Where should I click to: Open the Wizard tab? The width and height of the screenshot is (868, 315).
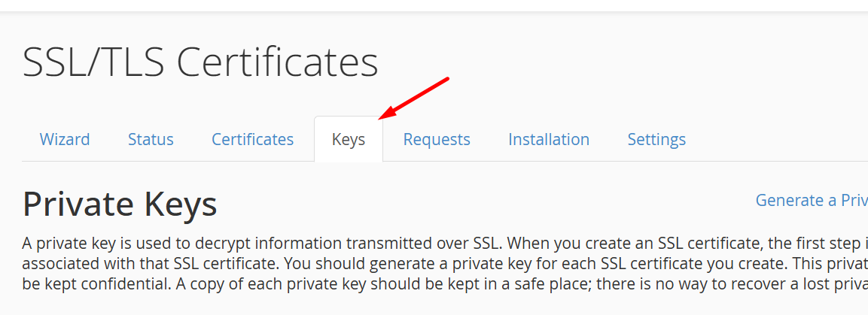coord(65,139)
